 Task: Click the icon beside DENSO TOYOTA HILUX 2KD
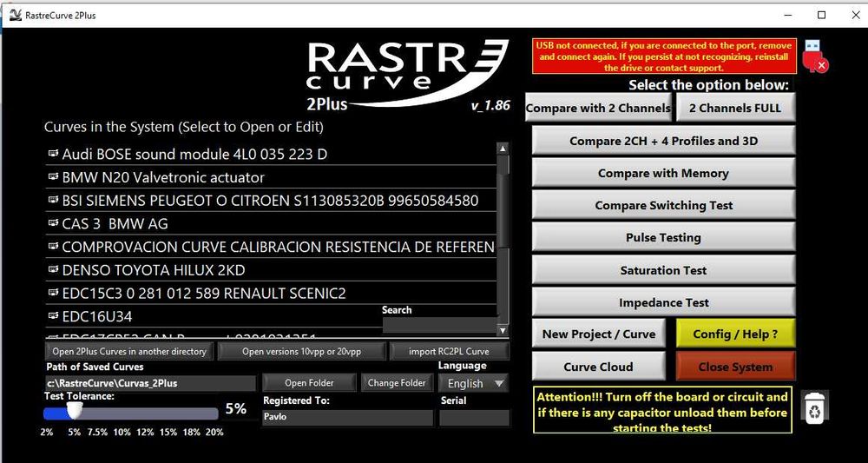tap(53, 269)
